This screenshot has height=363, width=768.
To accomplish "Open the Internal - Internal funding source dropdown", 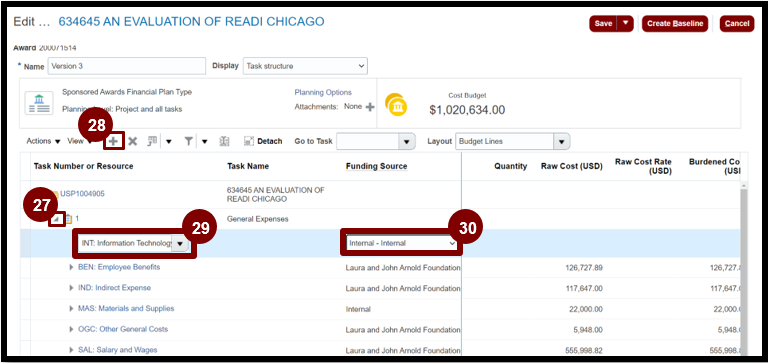I will tap(401, 243).
